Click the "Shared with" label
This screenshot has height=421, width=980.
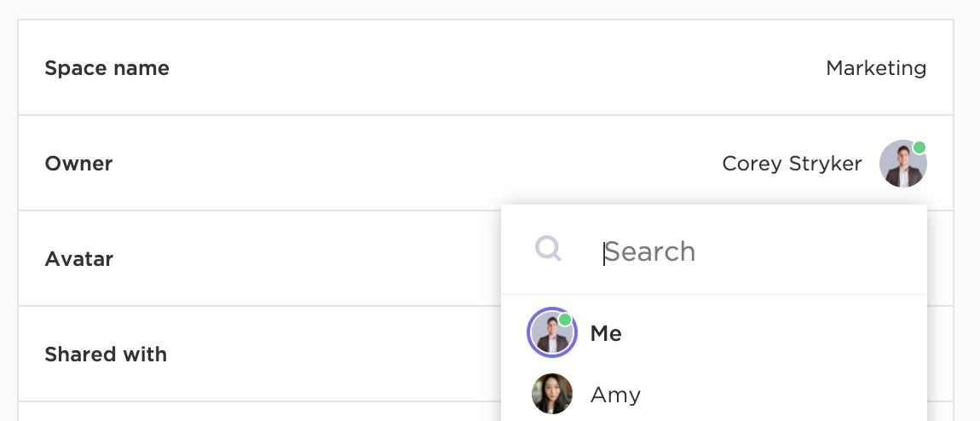click(x=106, y=355)
